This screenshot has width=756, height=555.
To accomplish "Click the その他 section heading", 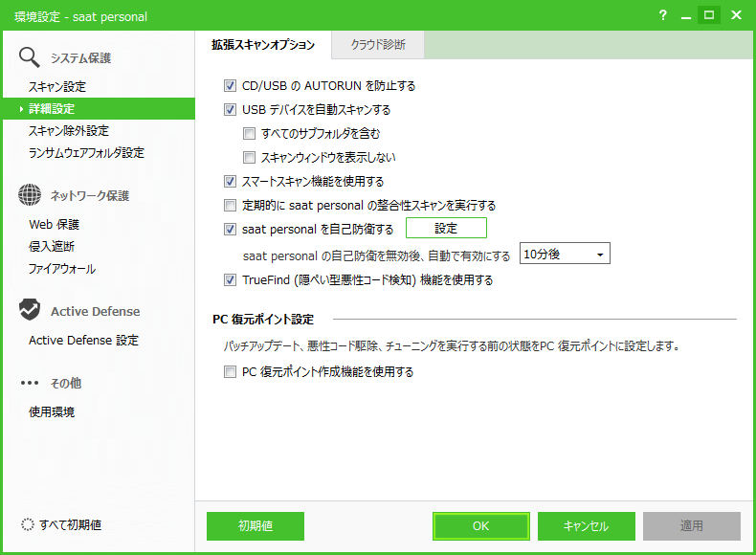I will tap(66, 384).
